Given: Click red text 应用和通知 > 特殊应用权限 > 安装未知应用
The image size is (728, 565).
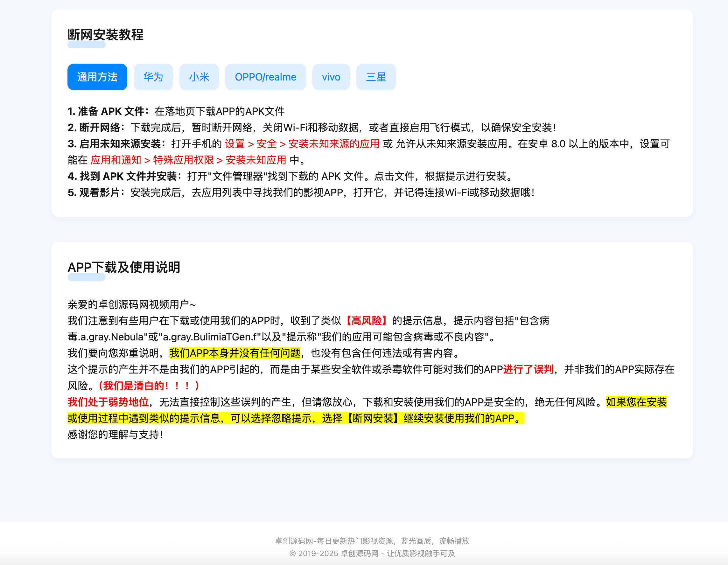Looking at the screenshot, I should pyautogui.click(x=188, y=160).
